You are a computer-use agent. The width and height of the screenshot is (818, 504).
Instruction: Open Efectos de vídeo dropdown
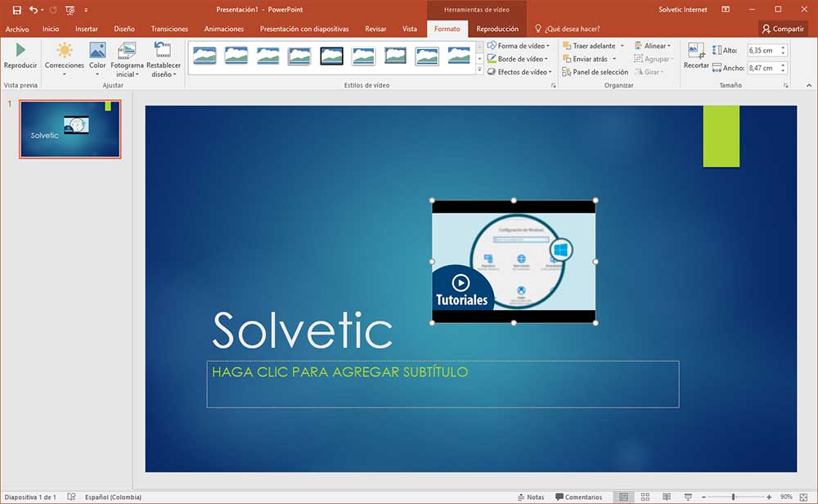point(519,71)
